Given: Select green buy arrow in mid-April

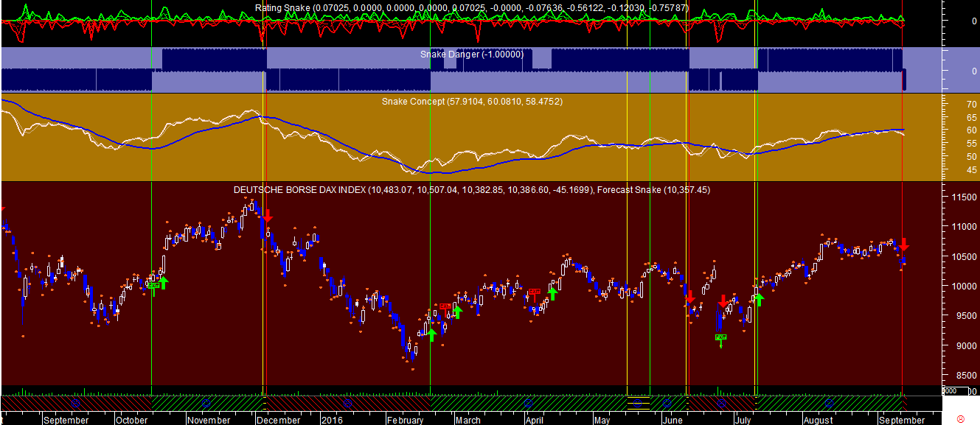Looking at the screenshot, I should pyautogui.click(x=552, y=293).
